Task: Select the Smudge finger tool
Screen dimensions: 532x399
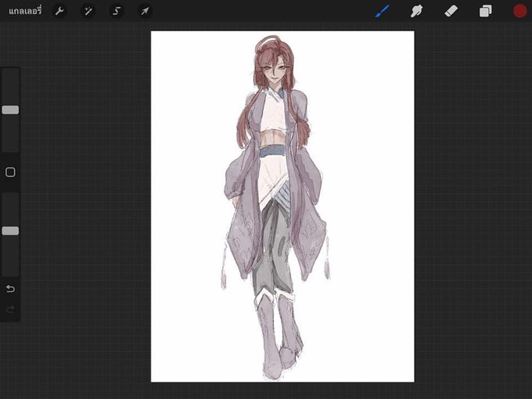Action: click(x=417, y=11)
